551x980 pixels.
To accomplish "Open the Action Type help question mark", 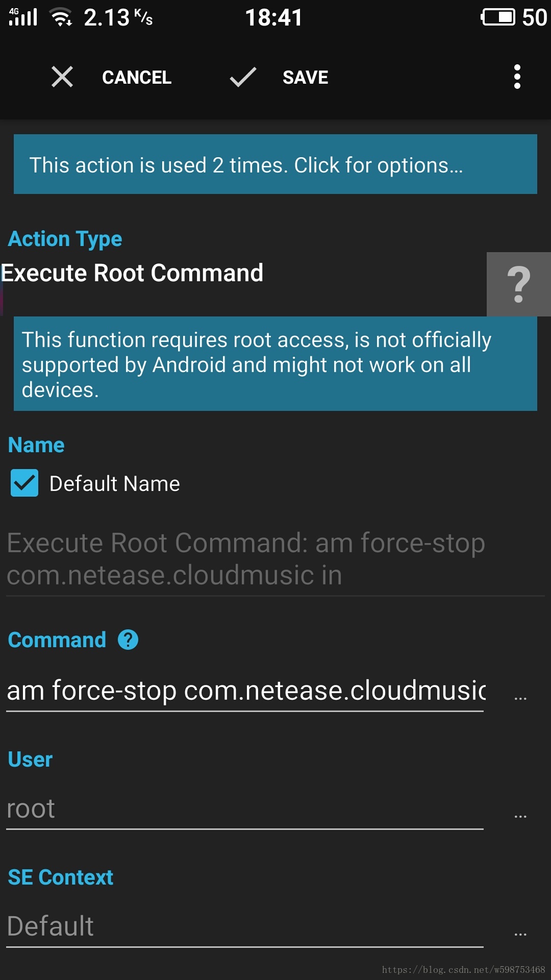I will point(519,284).
